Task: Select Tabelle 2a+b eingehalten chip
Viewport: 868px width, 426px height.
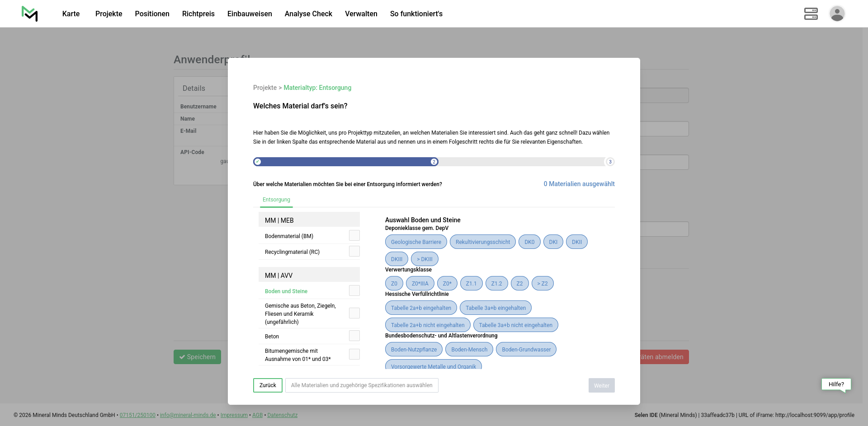Action: coord(421,308)
